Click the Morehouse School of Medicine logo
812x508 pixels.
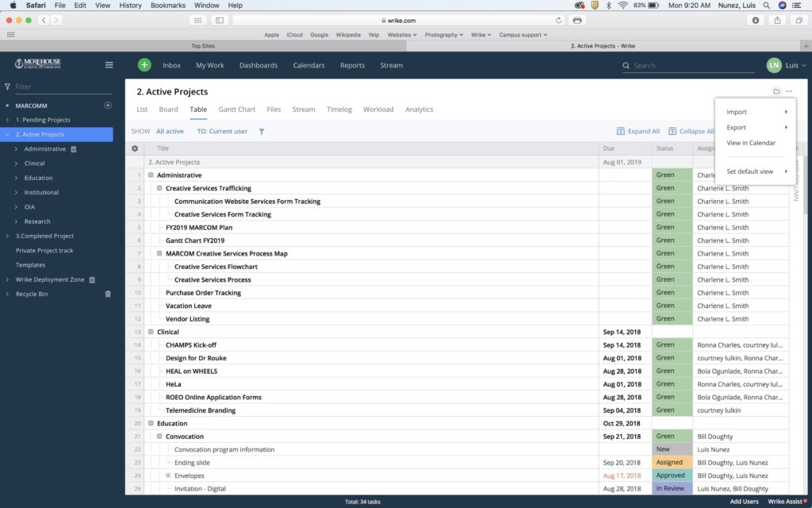(x=38, y=63)
